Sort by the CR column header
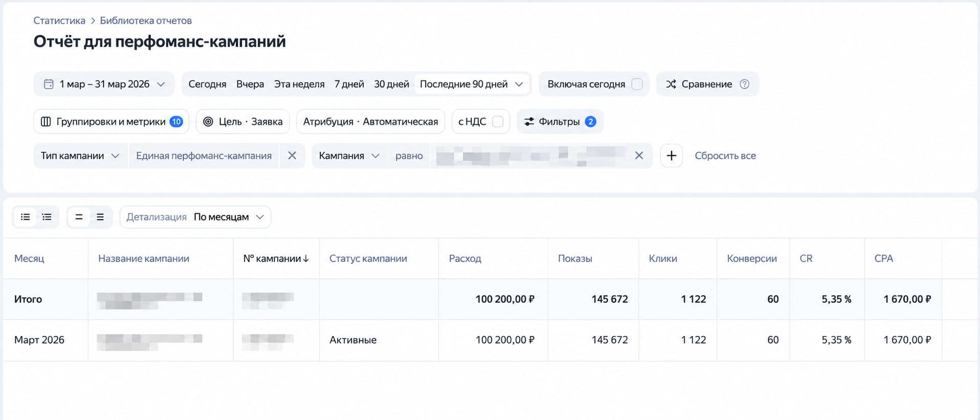The width and height of the screenshot is (980, 420). [806, 258]
